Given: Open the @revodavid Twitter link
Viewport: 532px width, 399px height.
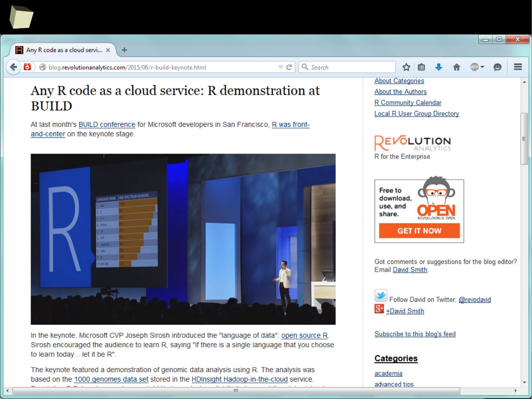Looking at the screenshot, I should coord(475,300).
